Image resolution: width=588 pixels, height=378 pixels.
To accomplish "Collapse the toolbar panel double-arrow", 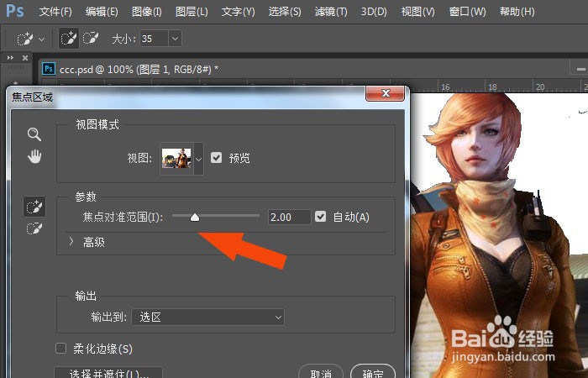I will pyautogui.click(x=10, y=58).
